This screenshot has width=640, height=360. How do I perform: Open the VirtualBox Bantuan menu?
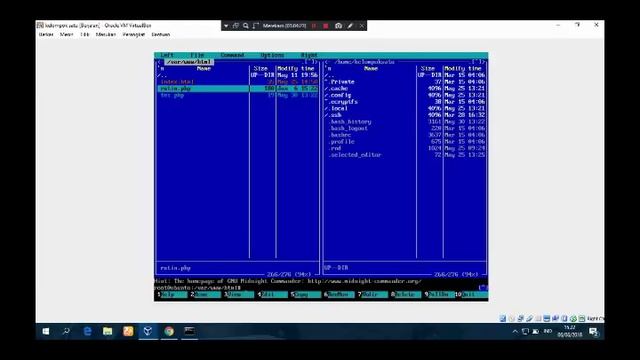tap(161, 35)
